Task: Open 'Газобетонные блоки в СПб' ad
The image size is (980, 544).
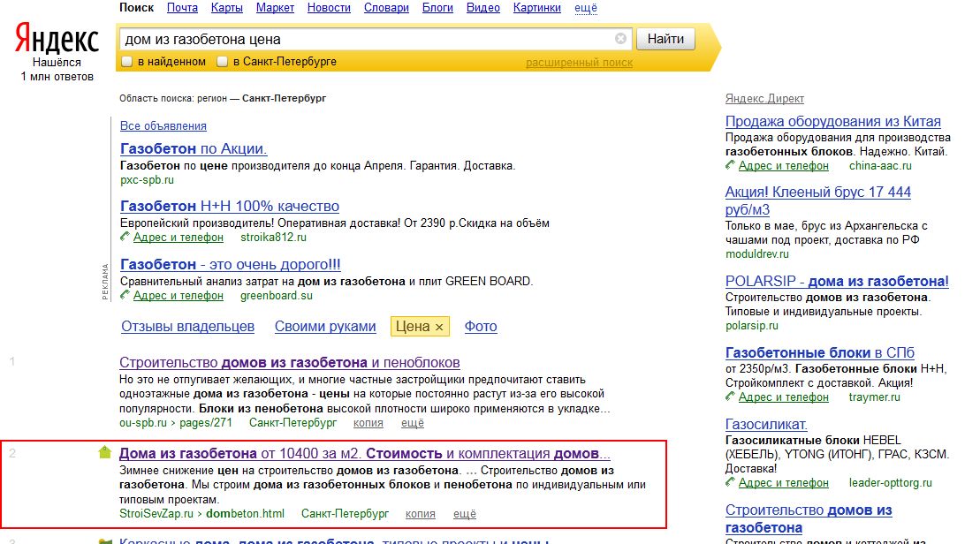Action: click(x=819, y=353)
